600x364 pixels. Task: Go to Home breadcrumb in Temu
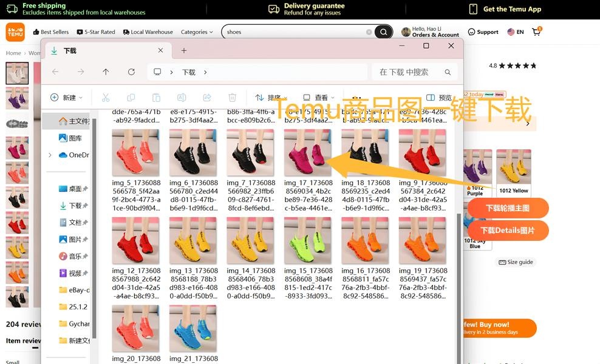coord(13,53)
